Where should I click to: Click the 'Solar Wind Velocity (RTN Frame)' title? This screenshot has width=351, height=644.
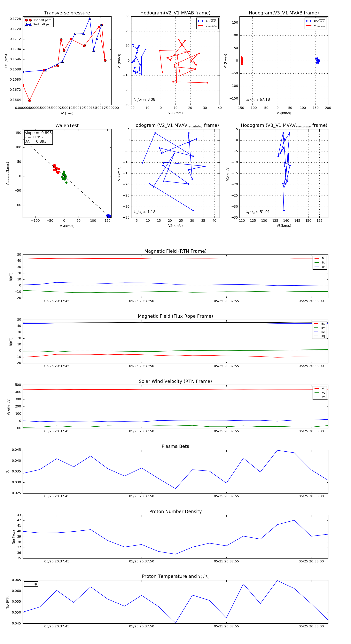[x=175, y=382]
